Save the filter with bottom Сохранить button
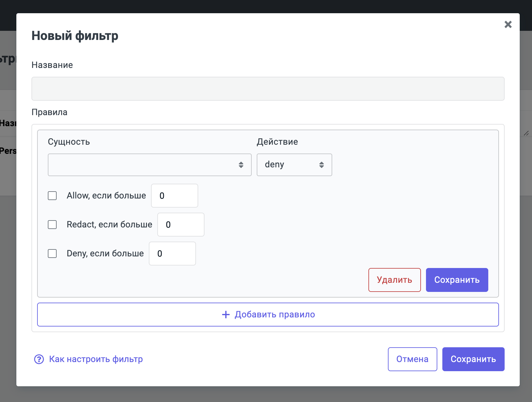The image size is (532, 402). (x=473, y=359)
